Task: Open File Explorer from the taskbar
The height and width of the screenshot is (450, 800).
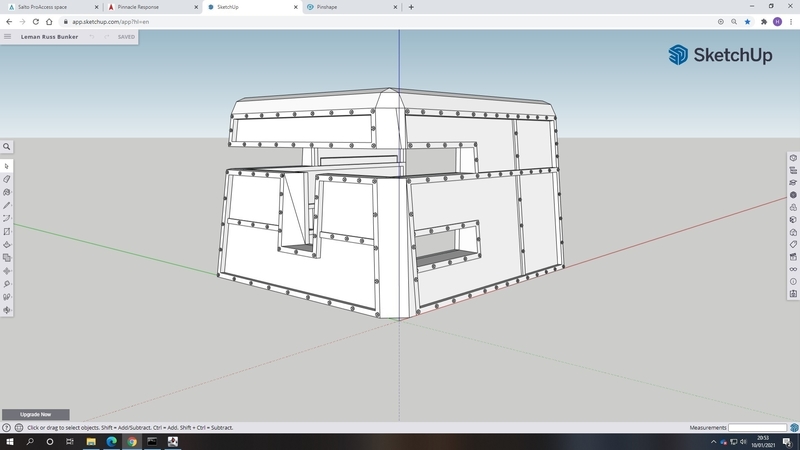Action: click(91, 442)
